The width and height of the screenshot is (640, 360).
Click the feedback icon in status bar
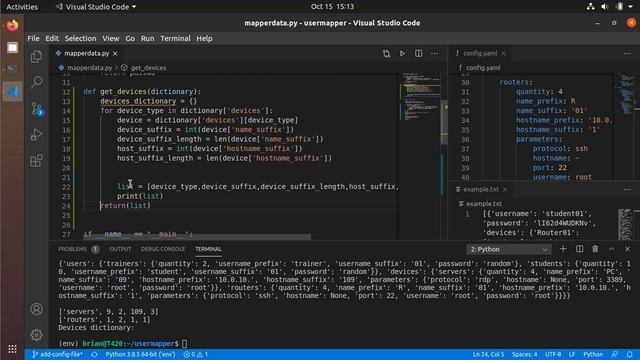pyautogui.click(x=615, y=354)
